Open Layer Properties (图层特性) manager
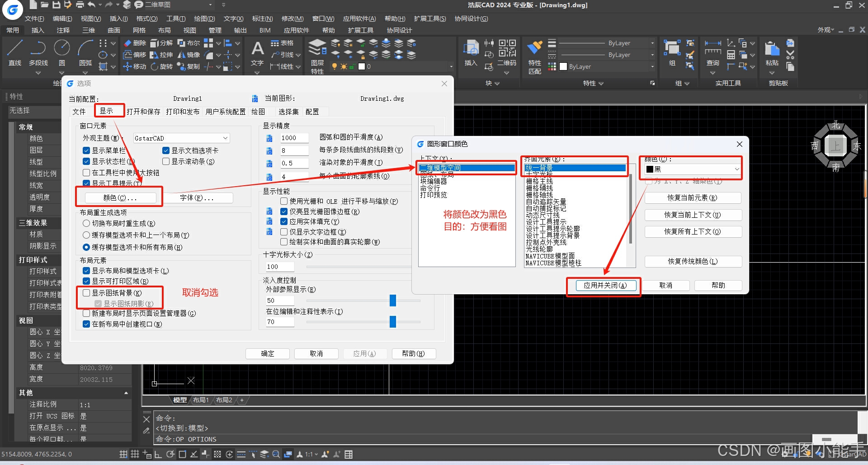Viewport: 868px width, 465px height. (317, 56)
